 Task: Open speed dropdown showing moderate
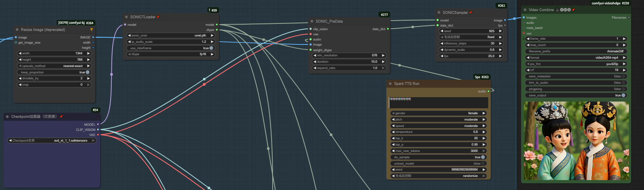(439, 126)
